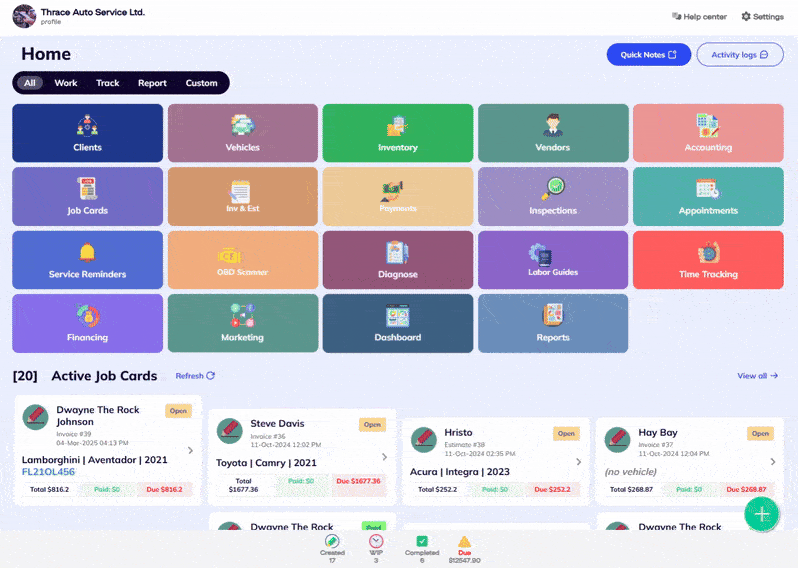
Task: Select the Work filter tab
Action: coord(66,83)
